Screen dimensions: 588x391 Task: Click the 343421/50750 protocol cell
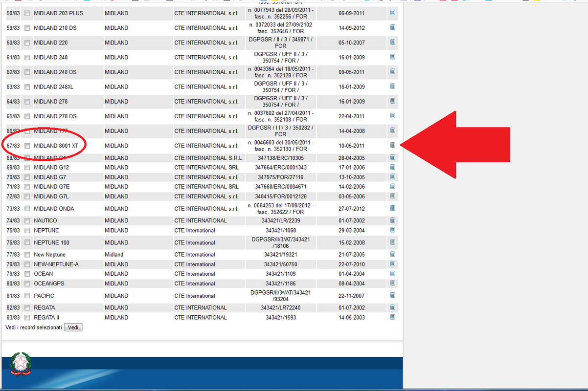[281, 264]
